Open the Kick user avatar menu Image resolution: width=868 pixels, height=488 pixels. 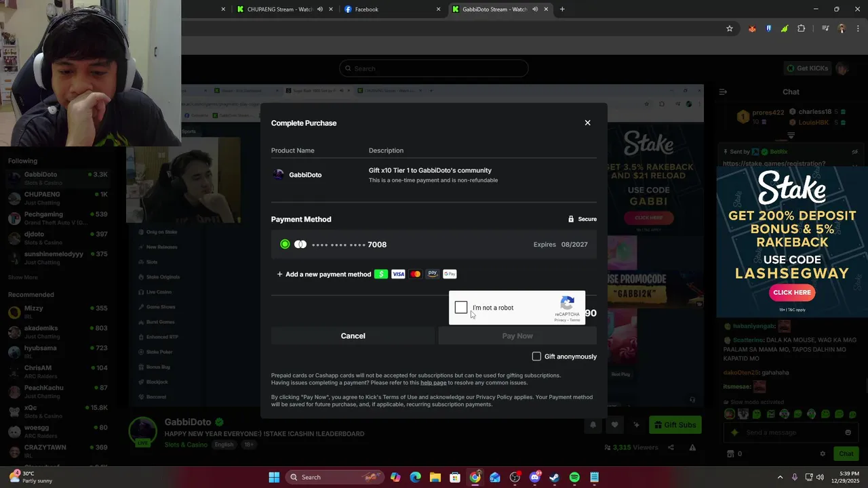[x=842, y=68]
